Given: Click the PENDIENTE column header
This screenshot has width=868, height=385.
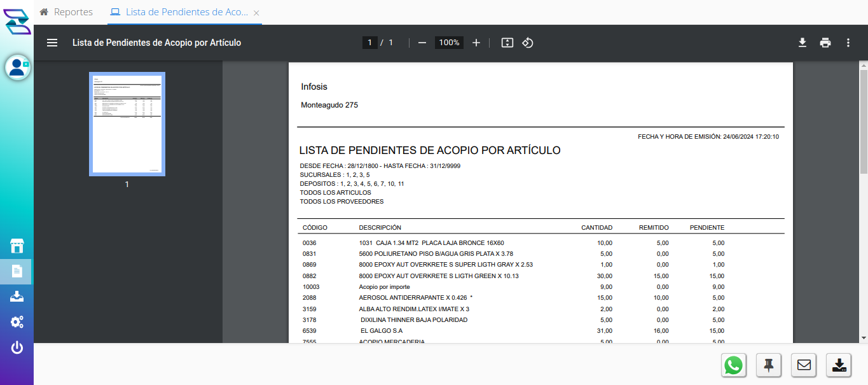Looking at the screenshot, I should [707, 228].
